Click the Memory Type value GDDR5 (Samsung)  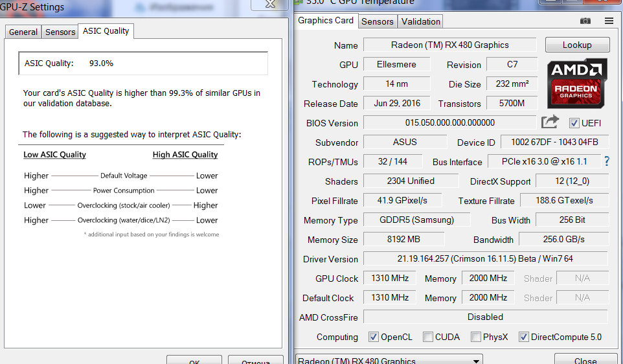coord(416,220)
